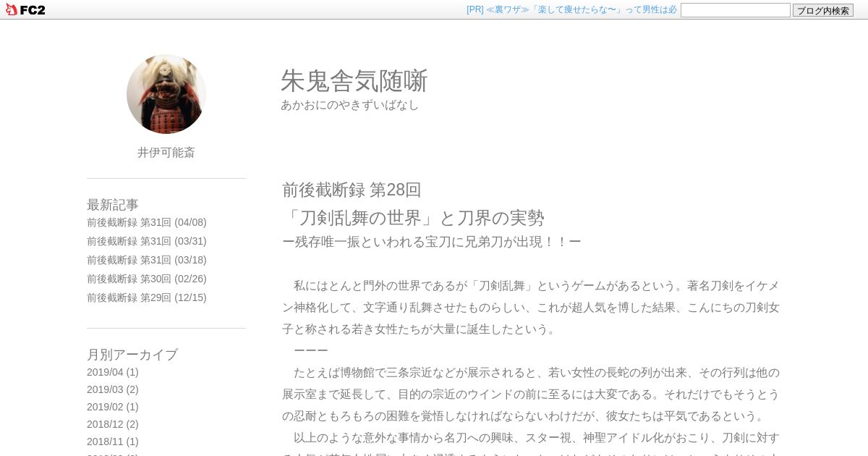The image size is (868, 456).
Task: Click the subheading ー残存唯一振といわれる宝刀に兄弟刀が出現！！ー
Action: 432,242
